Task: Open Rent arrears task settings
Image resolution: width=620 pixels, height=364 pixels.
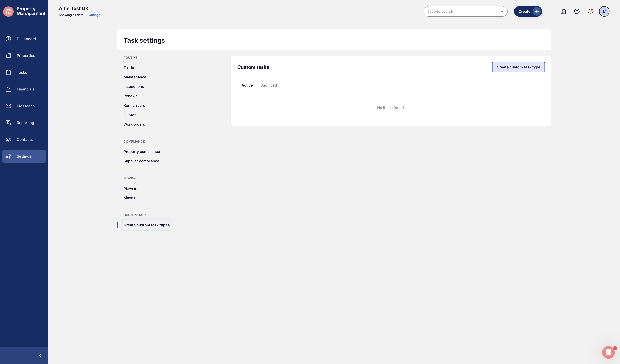Action: click(134, 105)
